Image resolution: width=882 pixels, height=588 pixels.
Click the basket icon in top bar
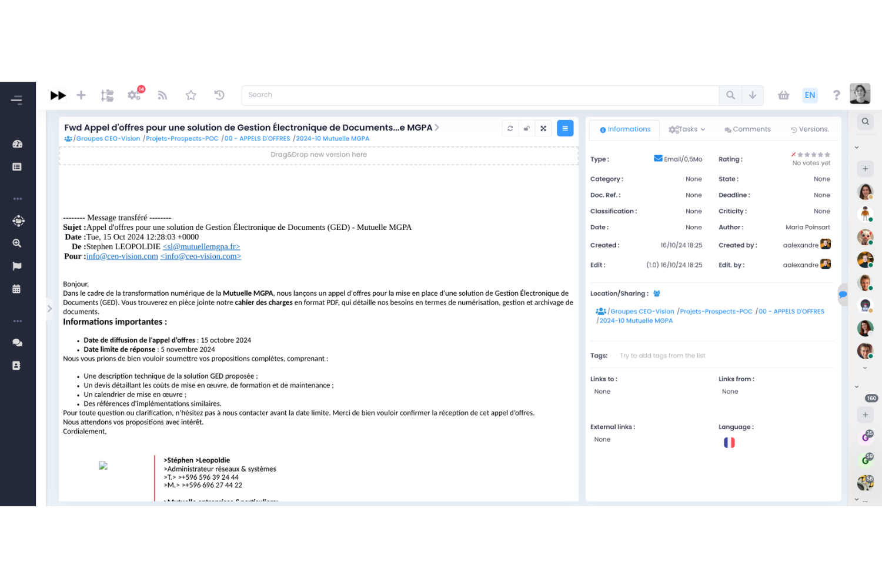(x=783, y=95)
